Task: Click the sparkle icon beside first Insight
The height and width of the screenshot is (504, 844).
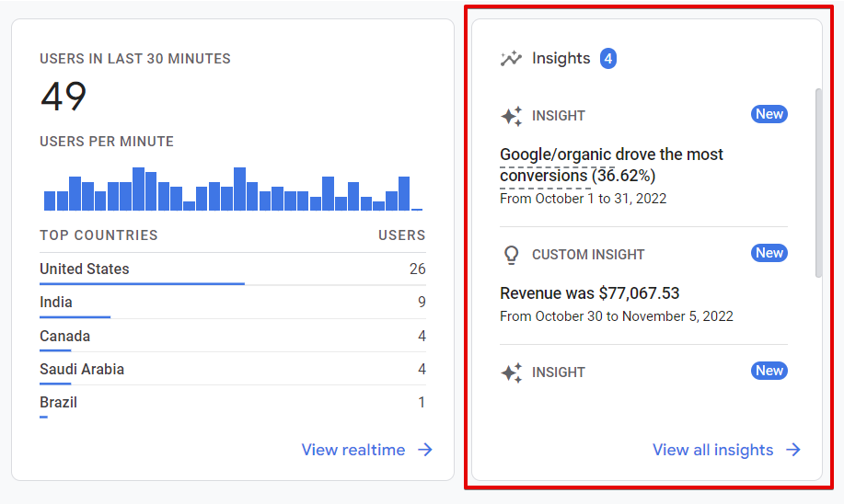Action: 511,117
